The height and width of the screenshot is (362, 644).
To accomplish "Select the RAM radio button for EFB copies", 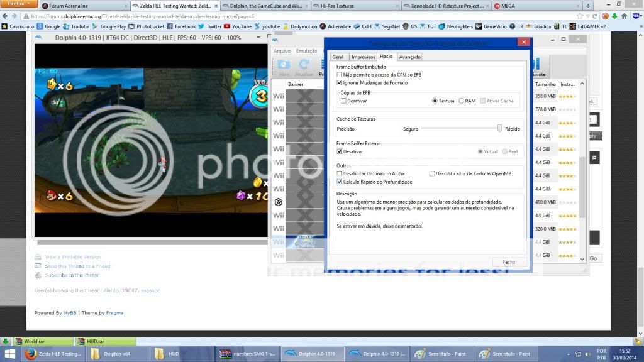I will pyautogui.click(x=462, y=101).
